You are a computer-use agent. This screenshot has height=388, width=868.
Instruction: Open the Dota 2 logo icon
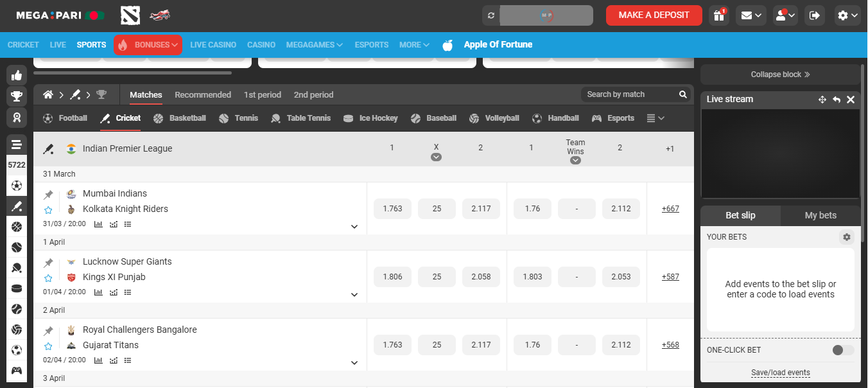[x=130, y=15]
